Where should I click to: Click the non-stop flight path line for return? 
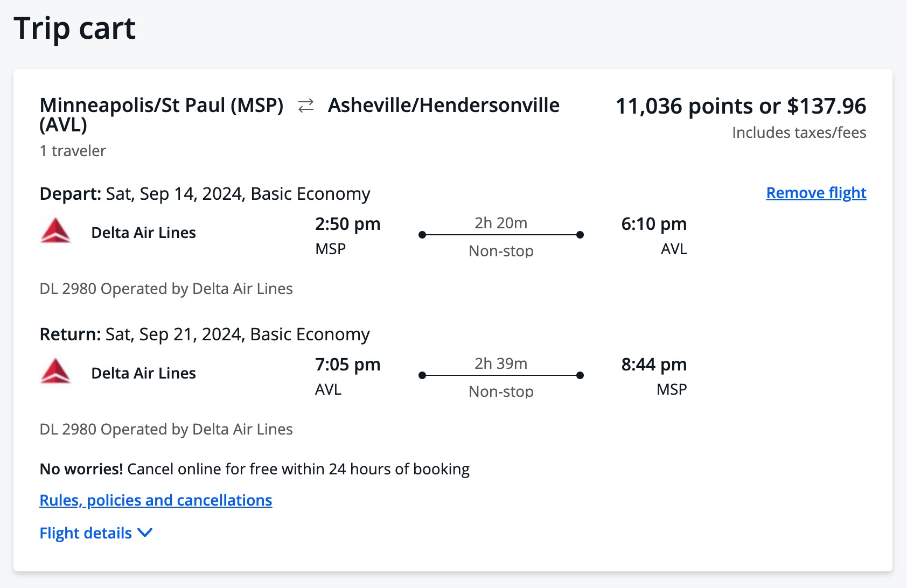500,375
